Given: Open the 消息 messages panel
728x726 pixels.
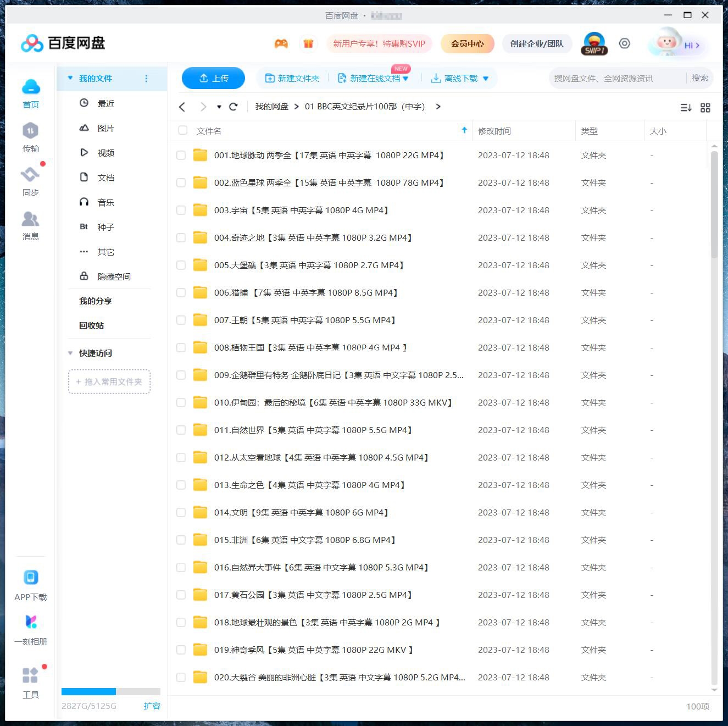Looking at the screenshot, I should [x=30, y=225].
